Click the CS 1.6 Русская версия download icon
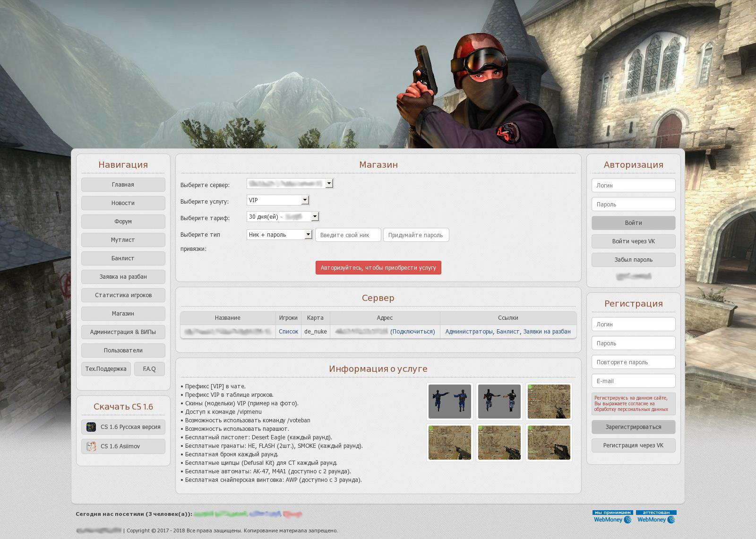Image resolution: width=756 pixels, height=539 pixels. (91, 427)
